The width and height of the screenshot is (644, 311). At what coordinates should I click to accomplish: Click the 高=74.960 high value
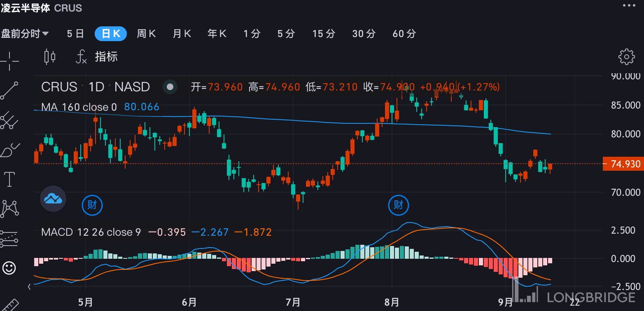[274, 87]
